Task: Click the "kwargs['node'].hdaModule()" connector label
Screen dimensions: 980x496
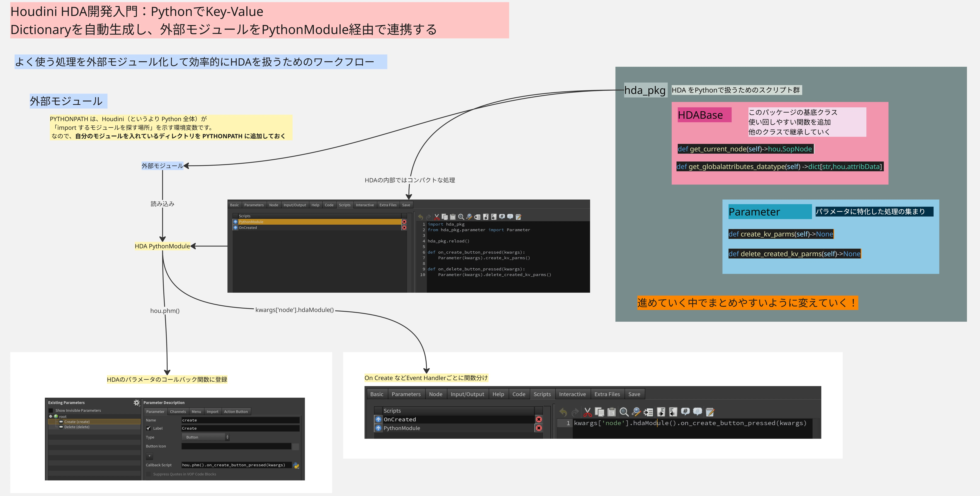Action: coord(294,310)
